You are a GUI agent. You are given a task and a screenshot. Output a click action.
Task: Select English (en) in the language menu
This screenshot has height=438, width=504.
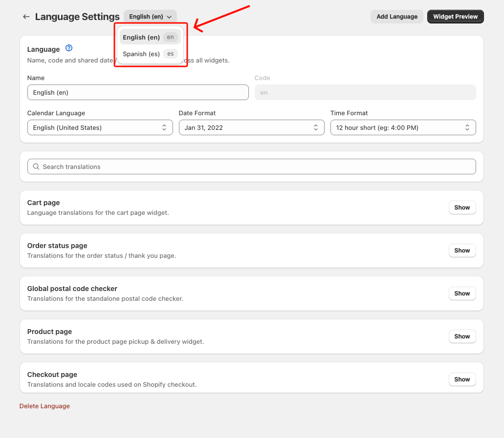[x=150, y=37]
